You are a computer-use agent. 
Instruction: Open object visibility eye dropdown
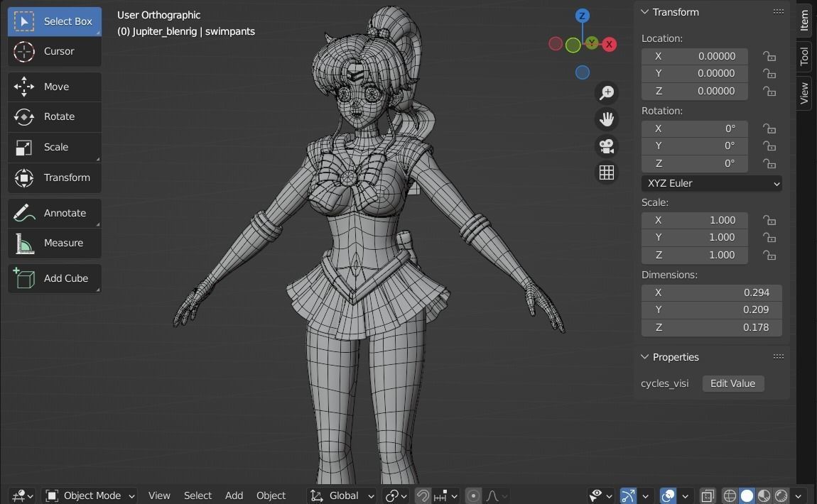click(601, 495)
